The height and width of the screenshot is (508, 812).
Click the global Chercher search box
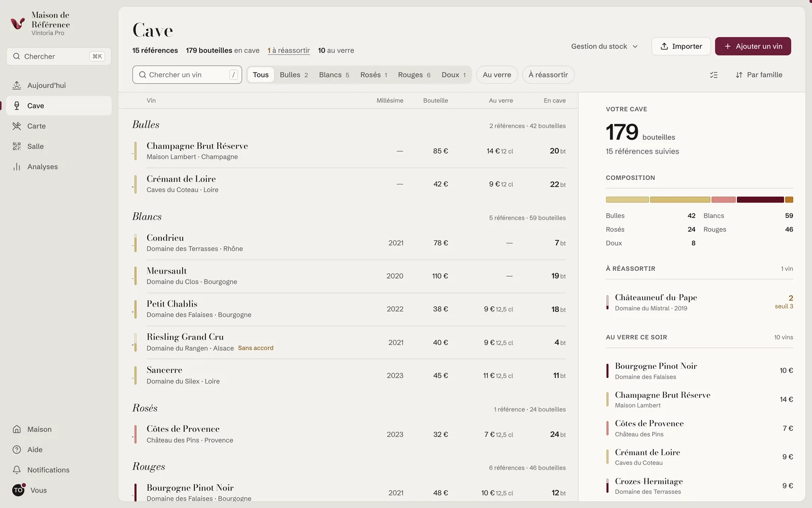(x=59, y=56)
